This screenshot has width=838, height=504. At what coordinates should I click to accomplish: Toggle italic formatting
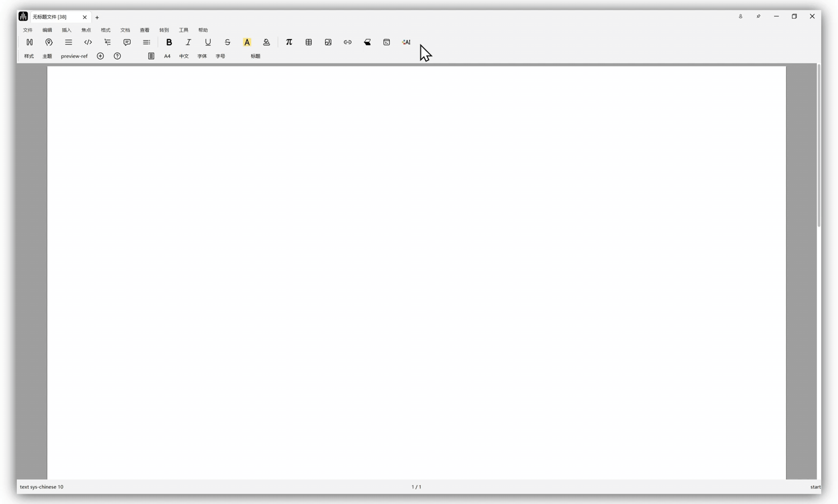tap(188, 42)
